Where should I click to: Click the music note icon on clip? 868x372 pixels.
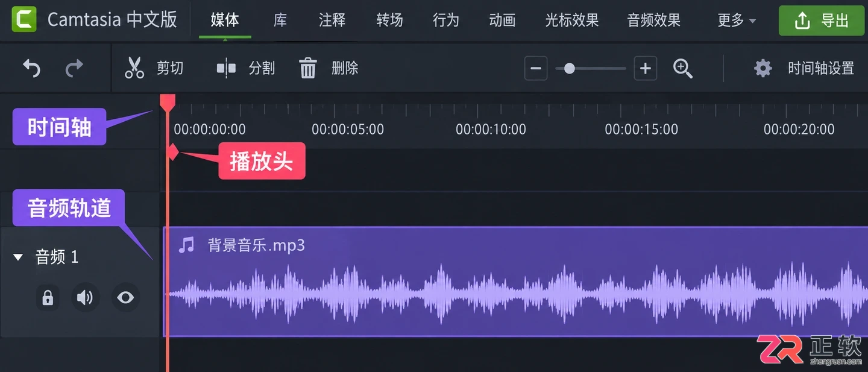click(187, 245)
